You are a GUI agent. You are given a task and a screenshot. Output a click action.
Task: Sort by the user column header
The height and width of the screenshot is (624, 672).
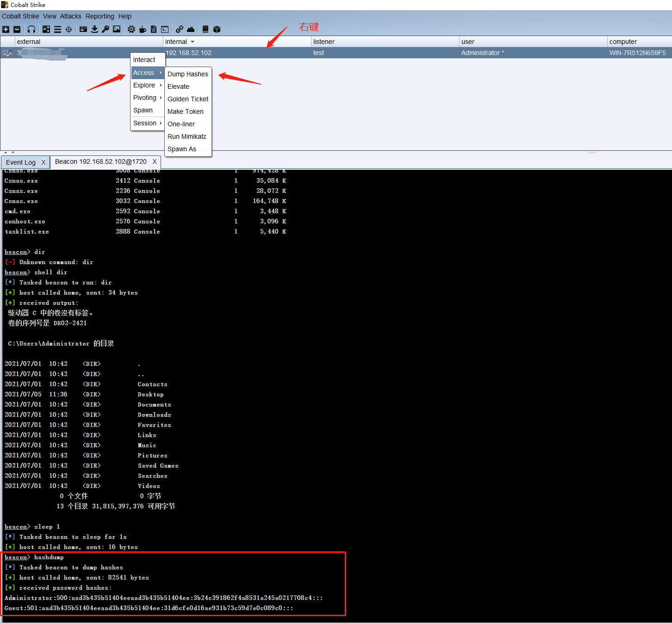tap(534, 42)
